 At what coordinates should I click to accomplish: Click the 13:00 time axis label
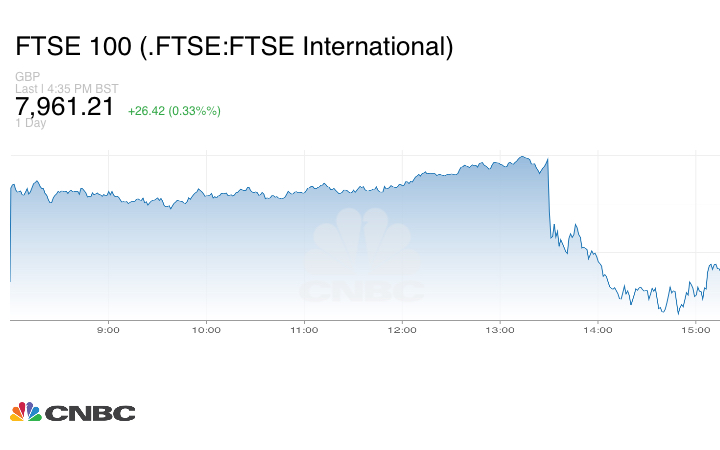click(499, 329)
